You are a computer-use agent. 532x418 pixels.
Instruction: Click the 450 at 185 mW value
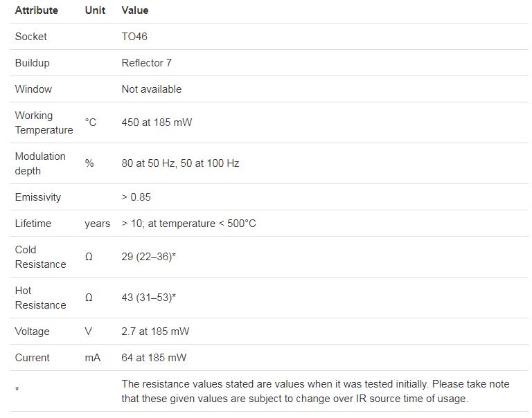coord(157,122)
